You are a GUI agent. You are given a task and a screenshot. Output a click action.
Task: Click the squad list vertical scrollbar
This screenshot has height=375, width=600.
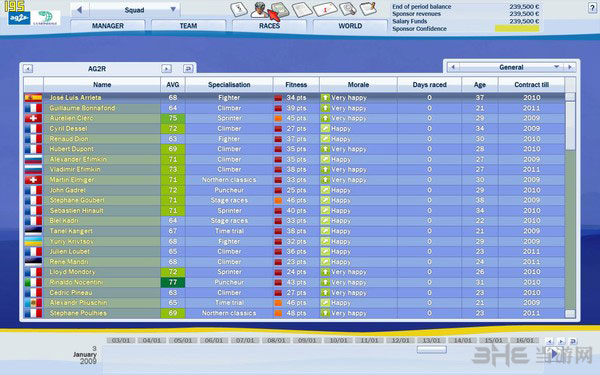(570, 205)
